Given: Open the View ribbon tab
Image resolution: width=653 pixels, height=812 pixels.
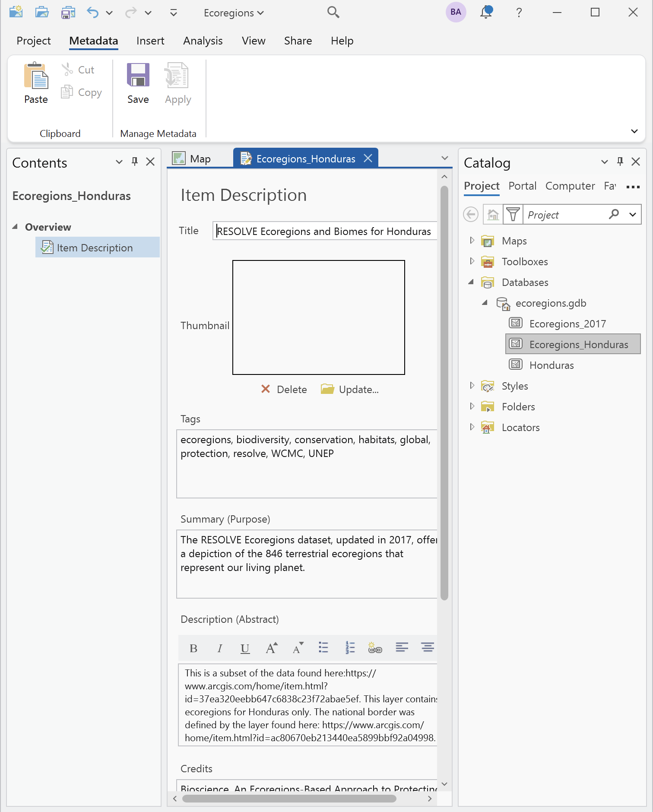Looking at the screenshot, I should [x=254, y=41].
